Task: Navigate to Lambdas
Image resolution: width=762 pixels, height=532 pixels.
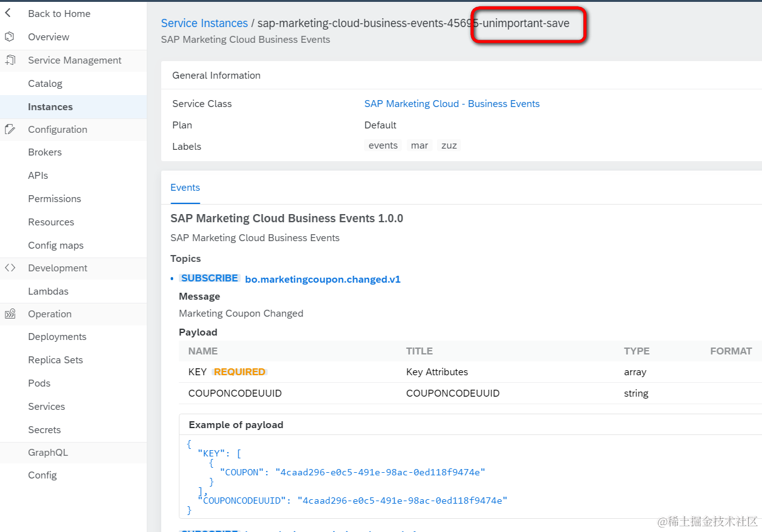Action: 48,291
